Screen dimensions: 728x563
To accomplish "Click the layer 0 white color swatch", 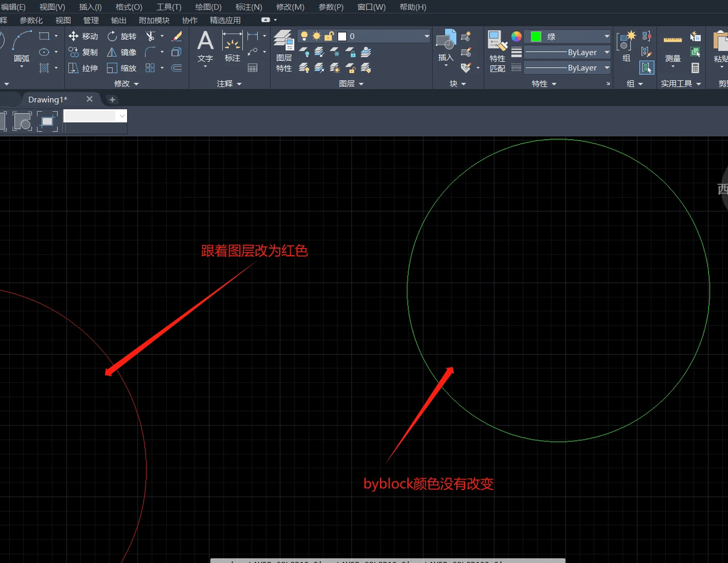I will tap(342, 36).
